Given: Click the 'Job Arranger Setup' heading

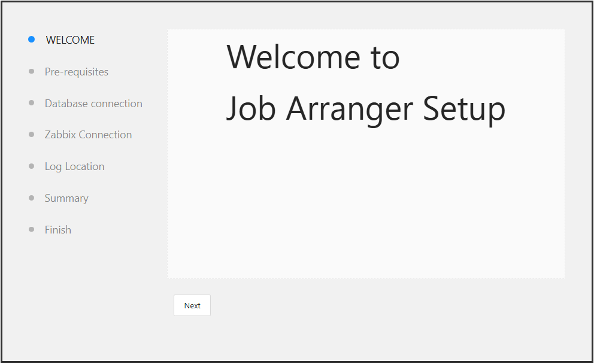Looking at the screenshot, I should [366, 109].
